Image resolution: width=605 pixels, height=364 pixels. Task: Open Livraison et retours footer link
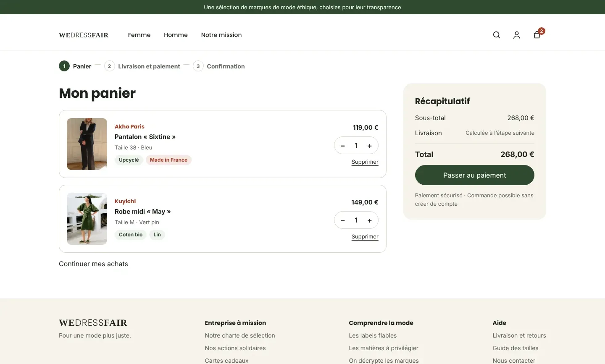[x=519, y=335]
